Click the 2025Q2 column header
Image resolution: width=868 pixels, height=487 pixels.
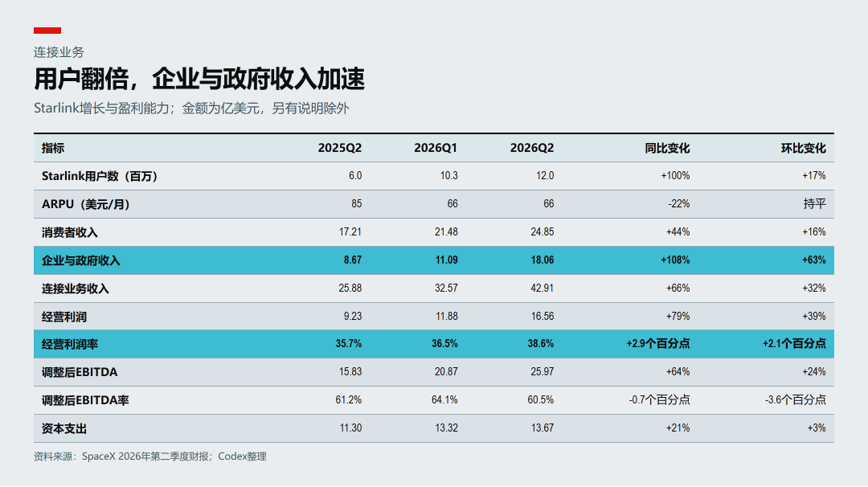(x=339, y=148)
